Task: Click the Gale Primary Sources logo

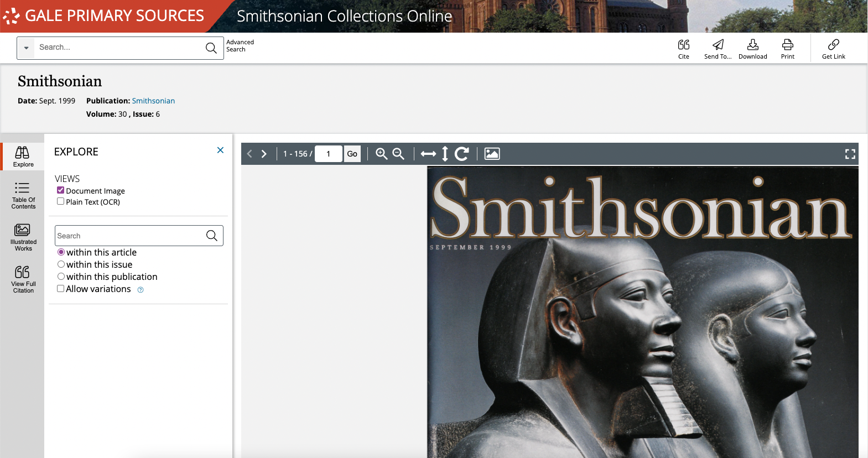Action: coord(103,15)
